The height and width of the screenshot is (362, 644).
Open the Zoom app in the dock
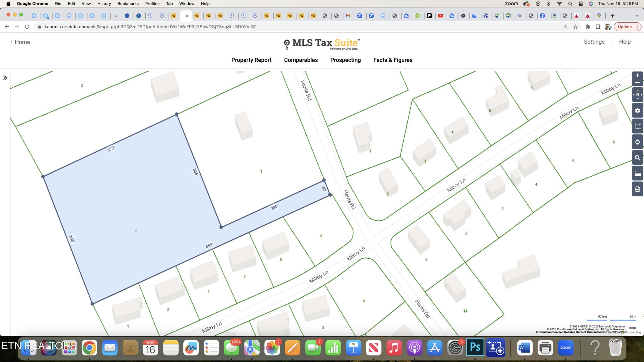(566, 348)
